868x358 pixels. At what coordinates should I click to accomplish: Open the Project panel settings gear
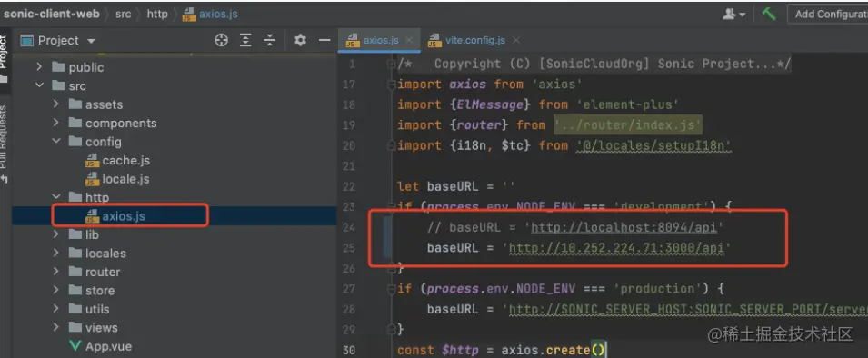point(300,40)
